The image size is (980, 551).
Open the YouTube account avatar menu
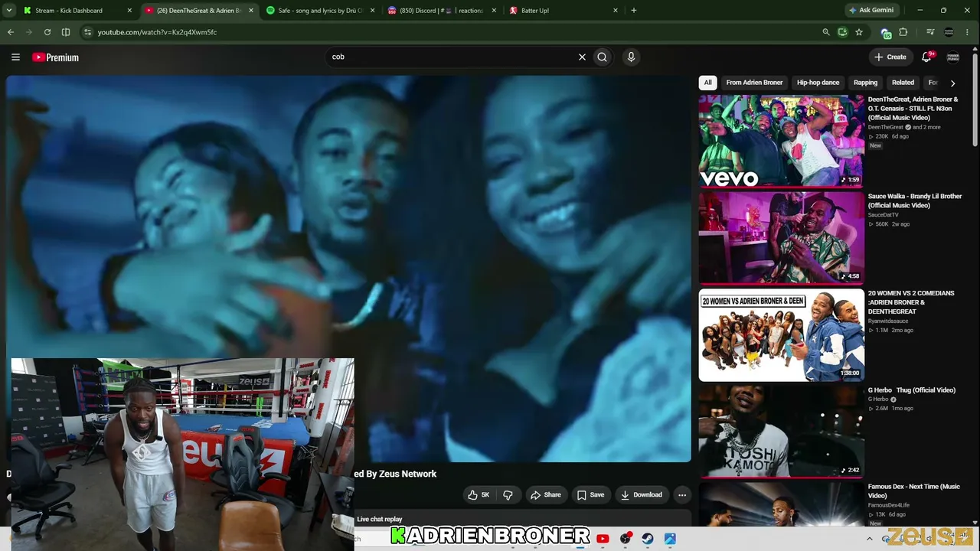pos(953,57)
